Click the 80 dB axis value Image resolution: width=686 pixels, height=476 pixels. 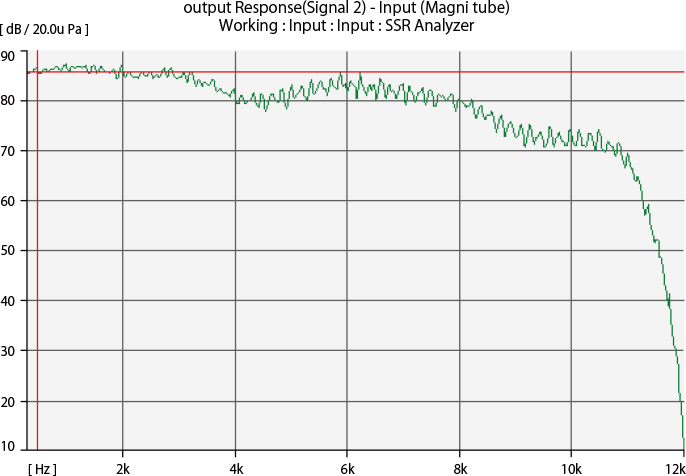[x=8, y=101]
